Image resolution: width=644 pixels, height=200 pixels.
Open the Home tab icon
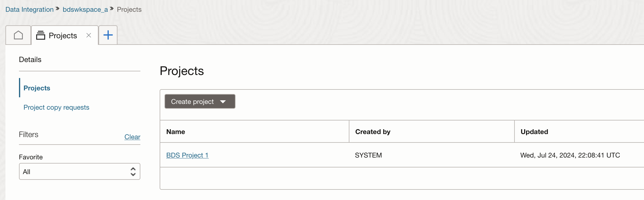tap(18, 35)
